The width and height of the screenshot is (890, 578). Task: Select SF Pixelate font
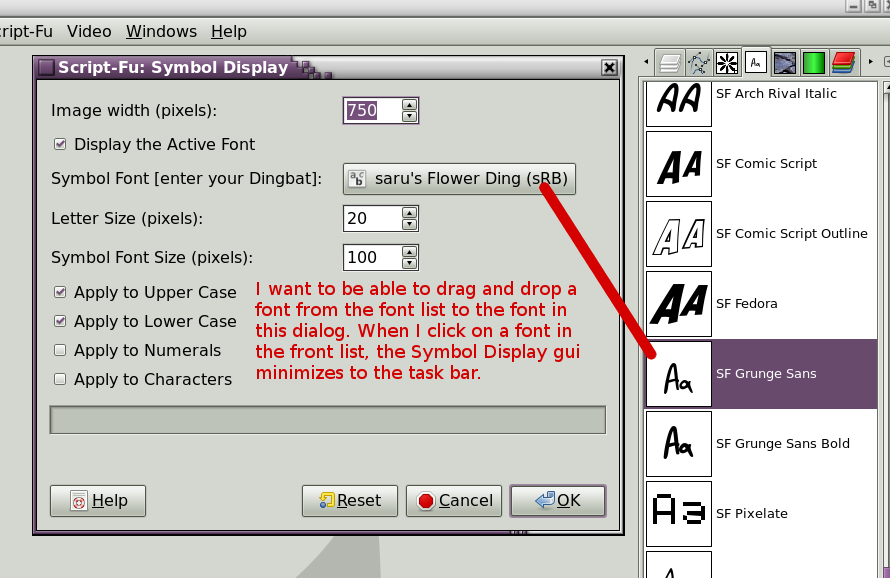coord(761,513)
